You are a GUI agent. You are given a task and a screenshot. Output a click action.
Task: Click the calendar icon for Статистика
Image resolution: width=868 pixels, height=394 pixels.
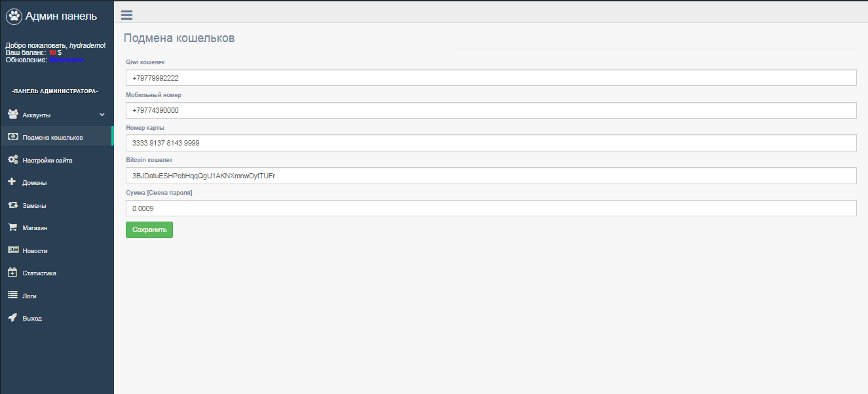tap(12, 273)
